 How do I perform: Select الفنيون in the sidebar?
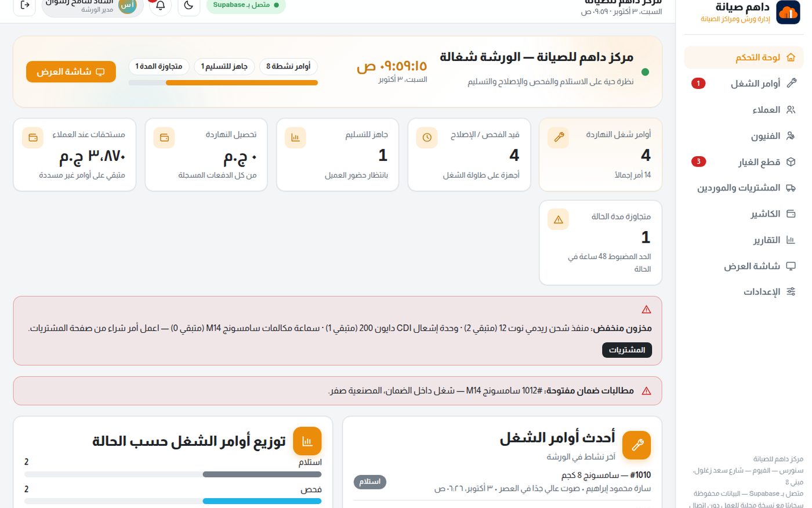[744, 136]
